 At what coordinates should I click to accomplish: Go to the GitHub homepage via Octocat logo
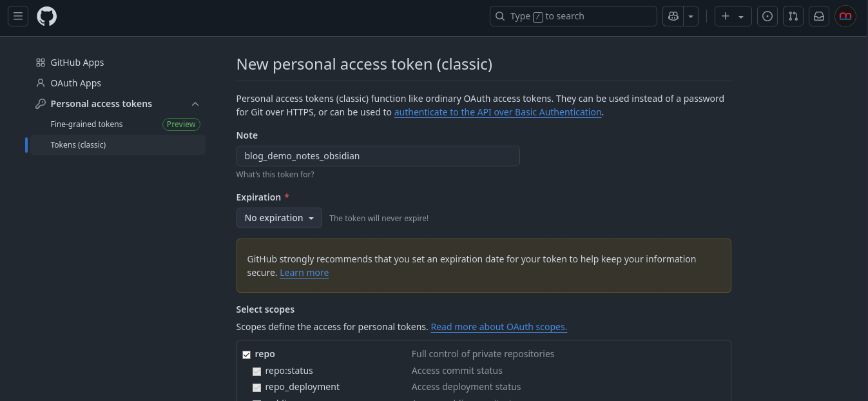[x=47, y=16]
